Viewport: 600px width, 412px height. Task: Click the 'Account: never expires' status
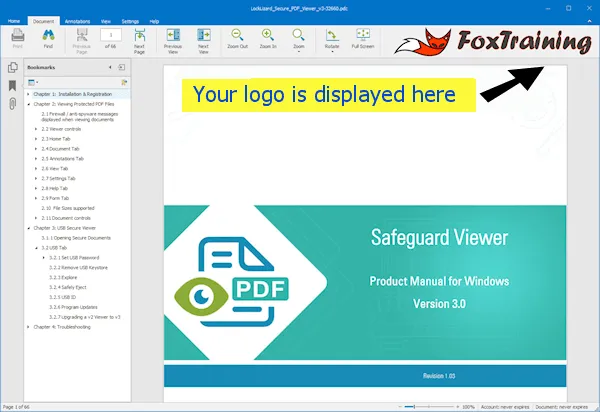(505, 407)
